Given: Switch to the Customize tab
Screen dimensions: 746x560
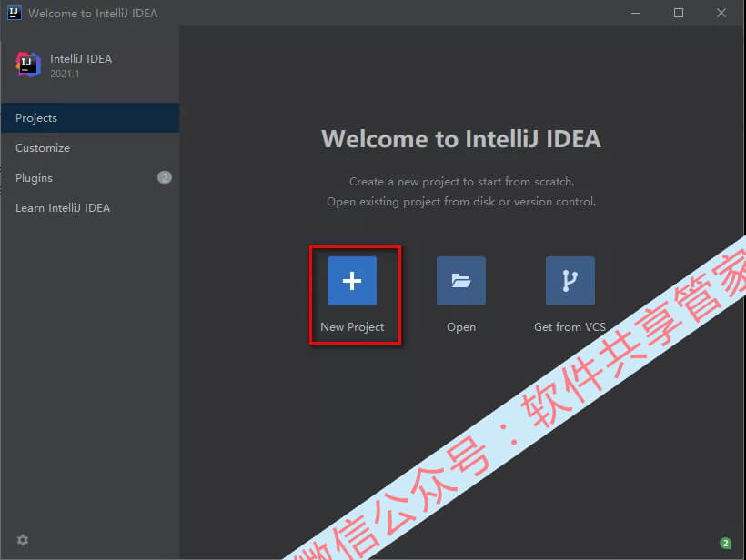Looking at the screenshot, I should coord(90,148).
